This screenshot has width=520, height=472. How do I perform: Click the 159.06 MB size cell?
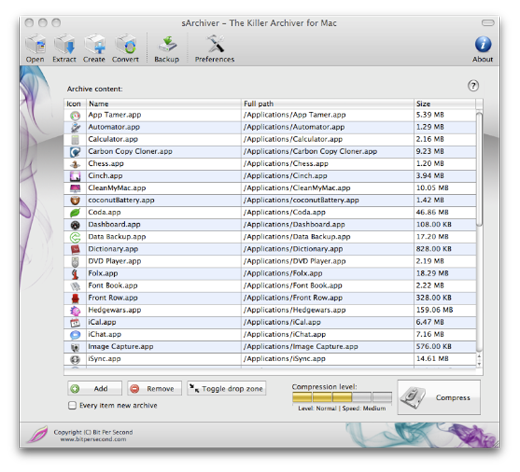point(445,310)
